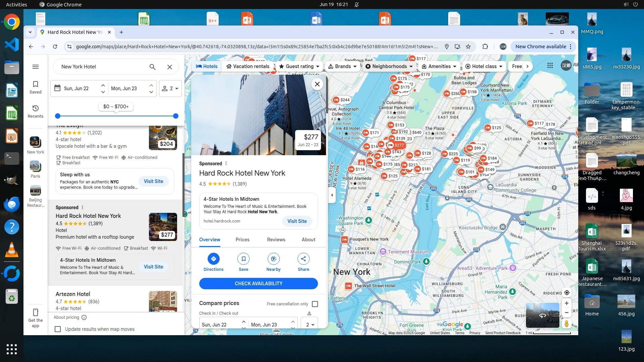
Task: Expand the Guest rating dropdown
Action: [x=299, y=66]
